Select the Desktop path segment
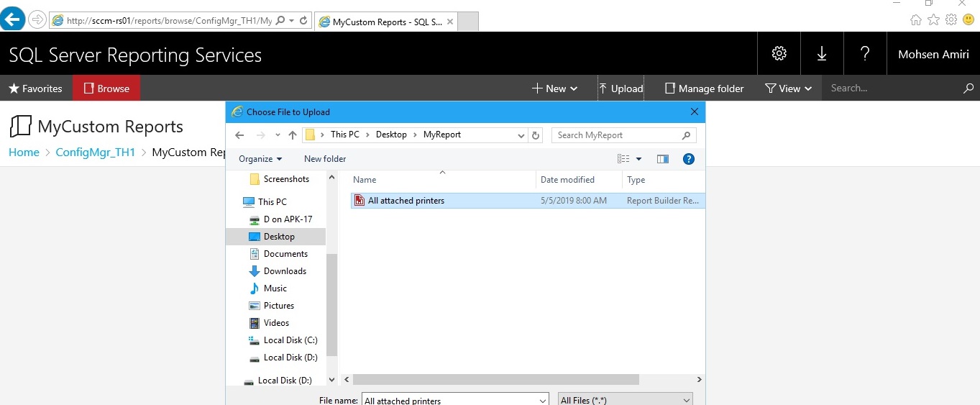 tap(391, 135)
